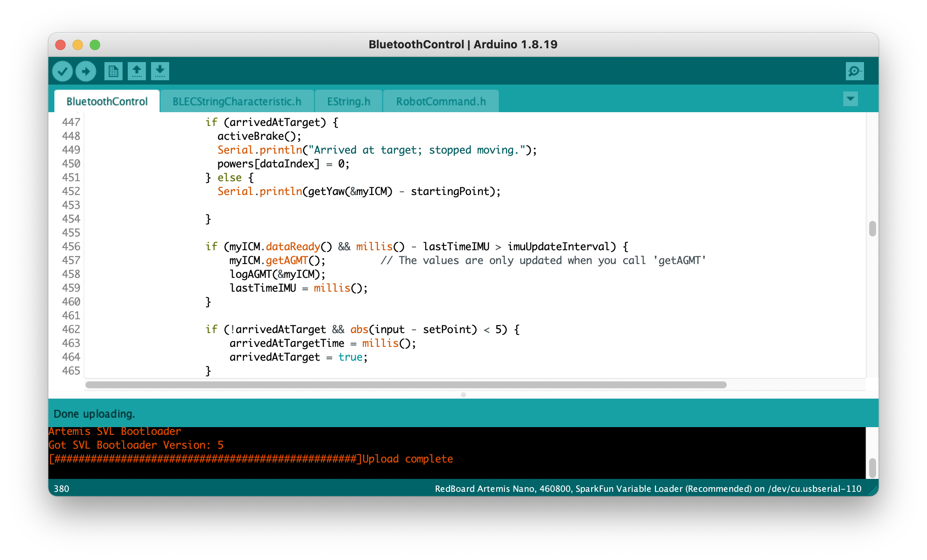Click line number 447
The image size is (927, 560).
pyautogui.click(x=71, y=122)
